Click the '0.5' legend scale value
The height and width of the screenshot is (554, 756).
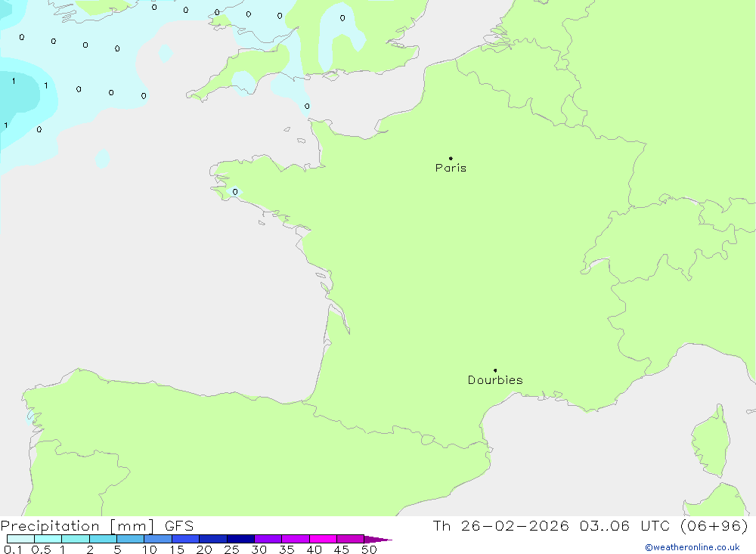coord(41,549)
